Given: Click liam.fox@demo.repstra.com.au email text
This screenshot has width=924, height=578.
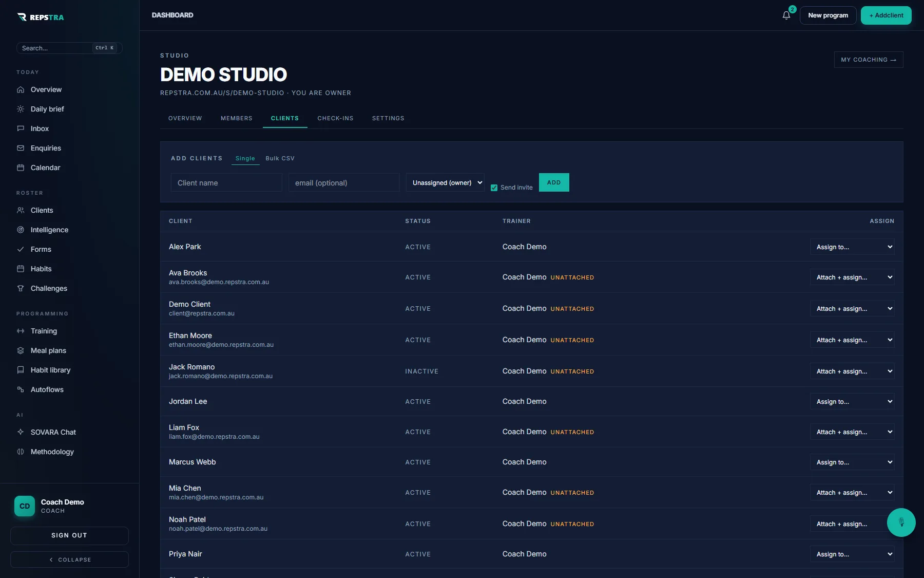Looking at the screenshot, I should [214, 437].
